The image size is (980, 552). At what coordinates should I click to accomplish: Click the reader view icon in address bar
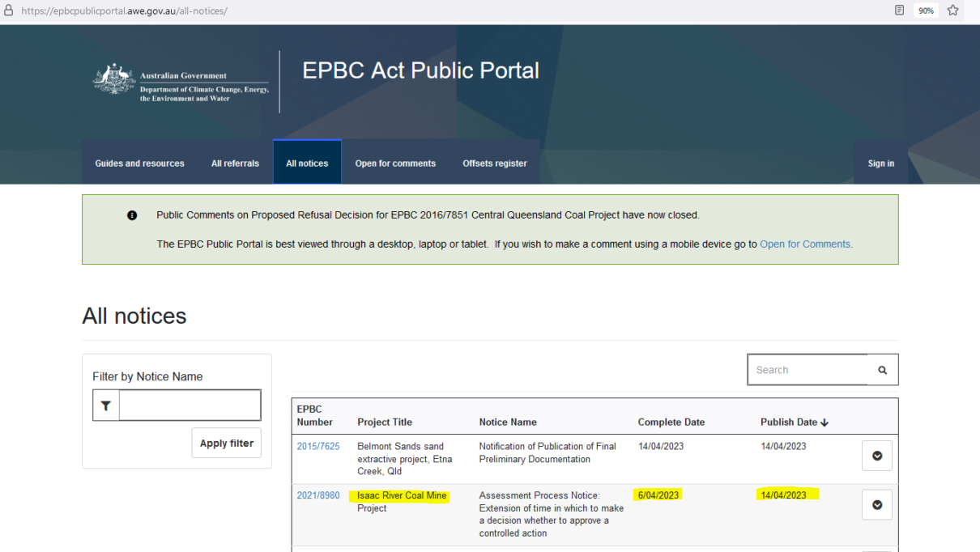tap(899, 11)
